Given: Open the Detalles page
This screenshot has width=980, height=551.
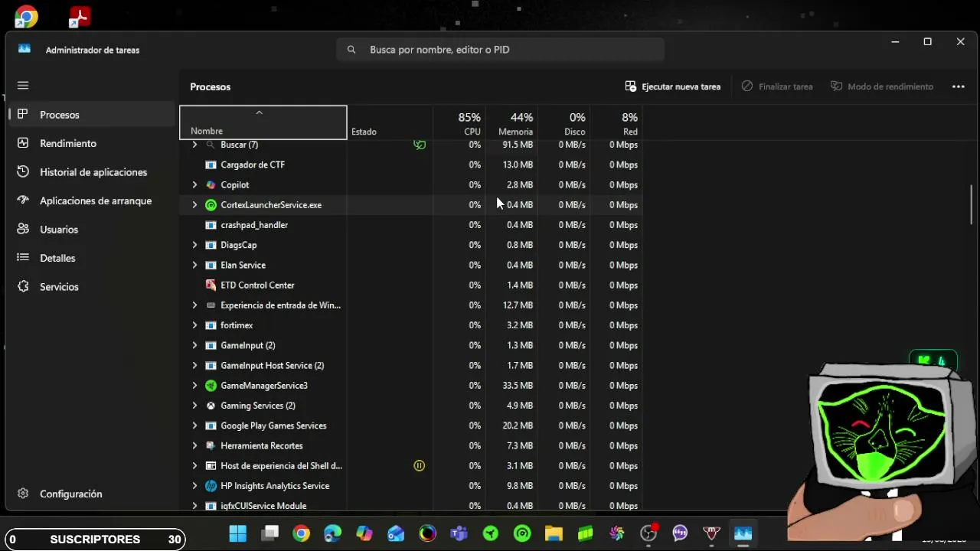Looking at the screenshot, I should (92, 258).
